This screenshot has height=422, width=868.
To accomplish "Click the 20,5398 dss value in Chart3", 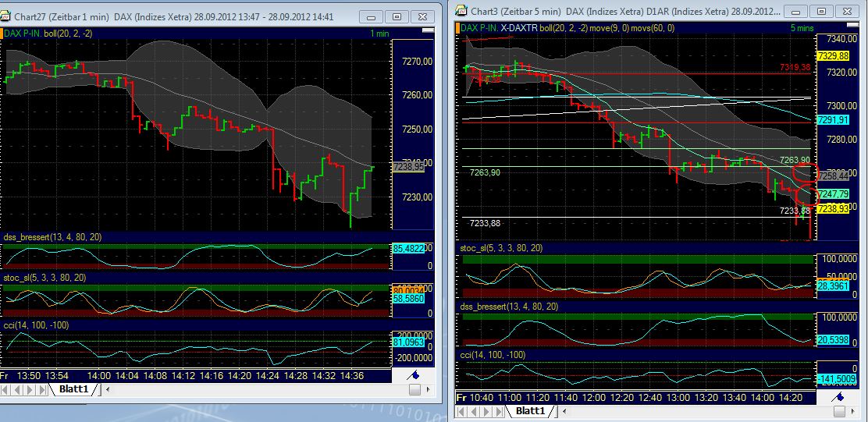I will pyautogui.click(x=833, y=339).
